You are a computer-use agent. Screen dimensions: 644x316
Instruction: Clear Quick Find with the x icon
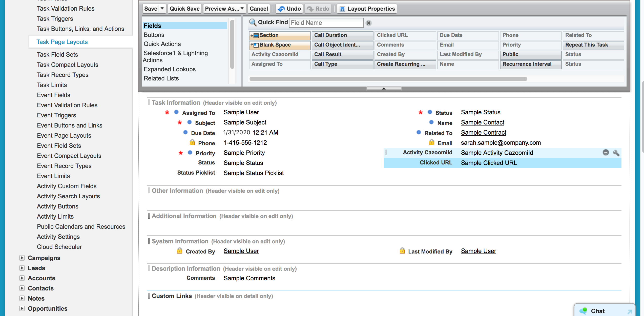pos(369,23)
